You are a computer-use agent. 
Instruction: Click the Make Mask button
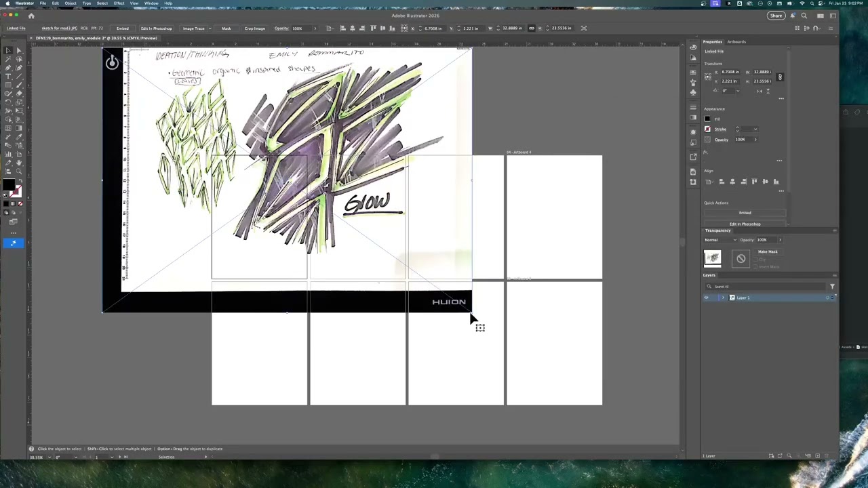(768, 251)
